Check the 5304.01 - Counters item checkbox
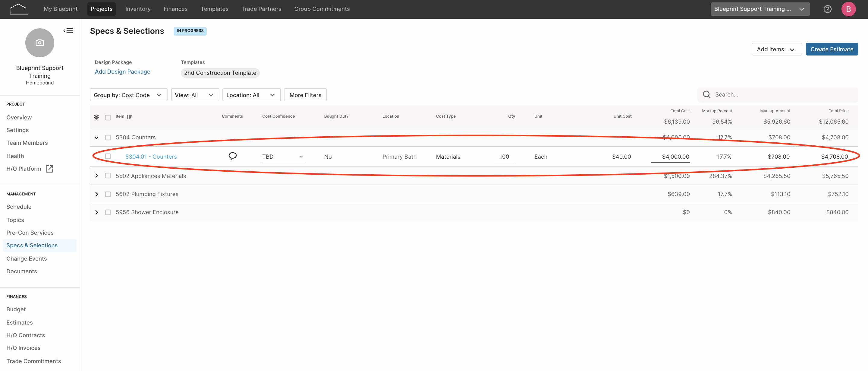This screenshot has width=868, height=371. click(108, 156)
